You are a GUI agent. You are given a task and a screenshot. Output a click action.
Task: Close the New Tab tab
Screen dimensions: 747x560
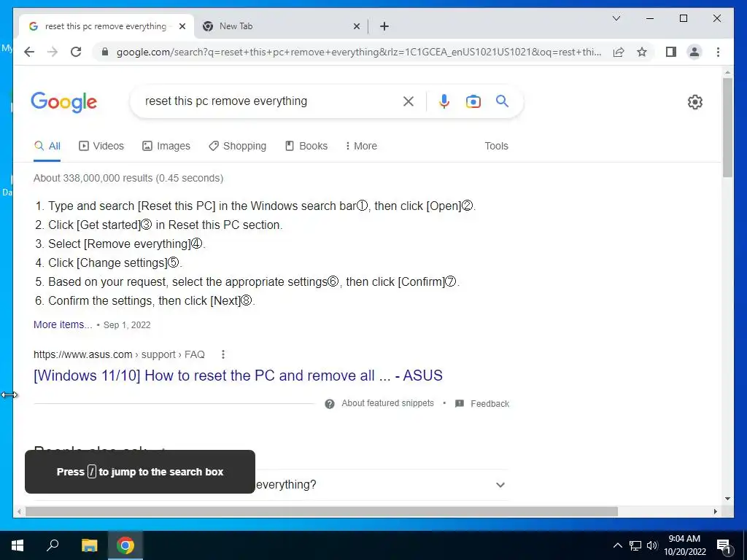click(356, 27)
